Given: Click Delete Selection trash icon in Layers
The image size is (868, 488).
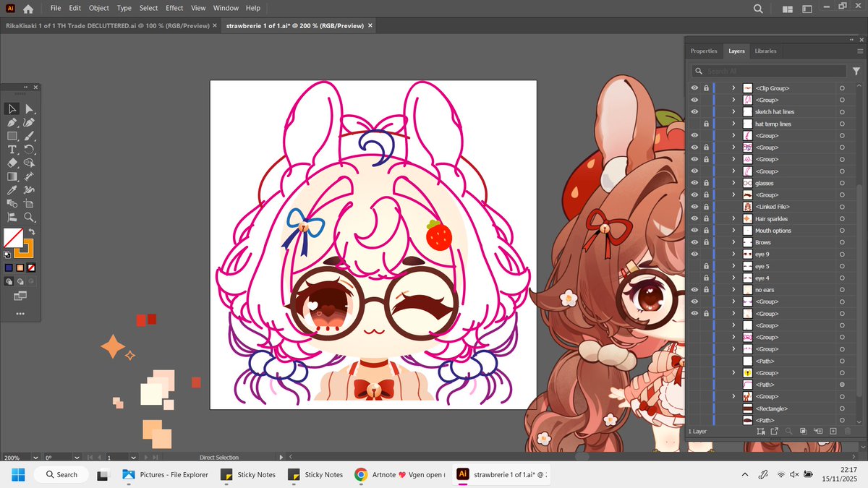Looking at the screenshot, I should [848, 431].
